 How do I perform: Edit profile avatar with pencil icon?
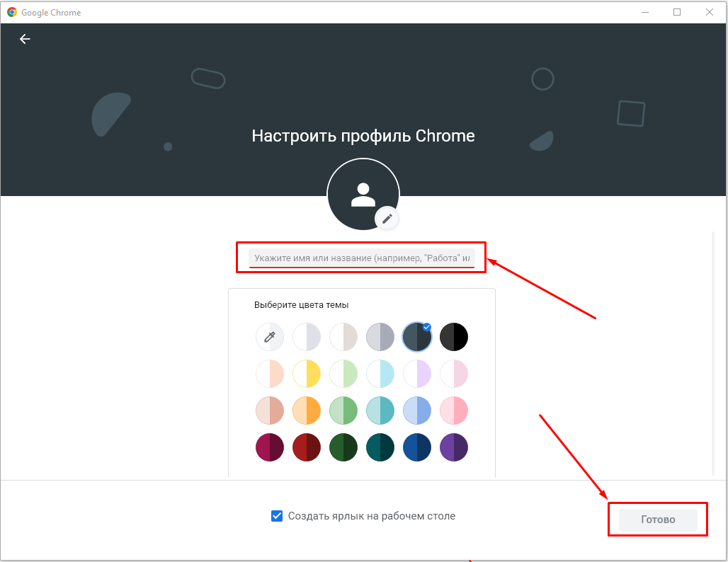(x=387, y=219)
